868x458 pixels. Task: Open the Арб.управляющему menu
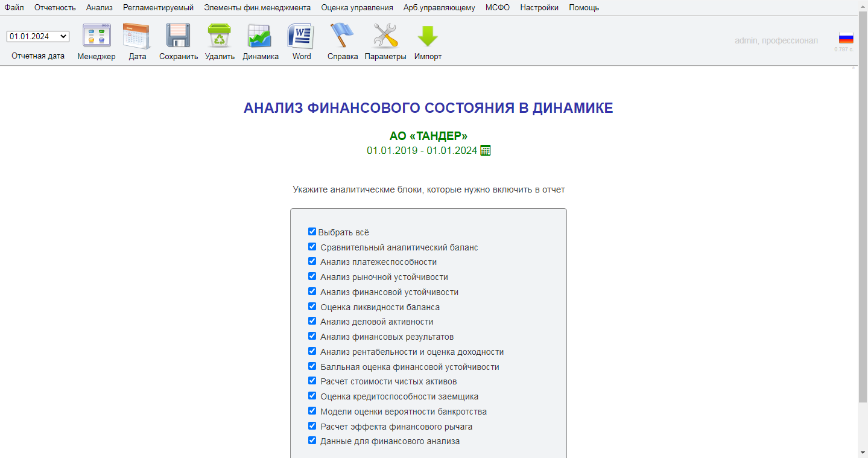click(439, 8)
